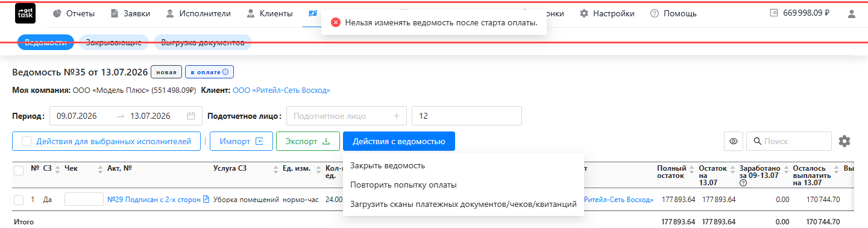868x228 pixels.
Task: Open Настройки from the top bar
Action: click(x=607, y=13)
